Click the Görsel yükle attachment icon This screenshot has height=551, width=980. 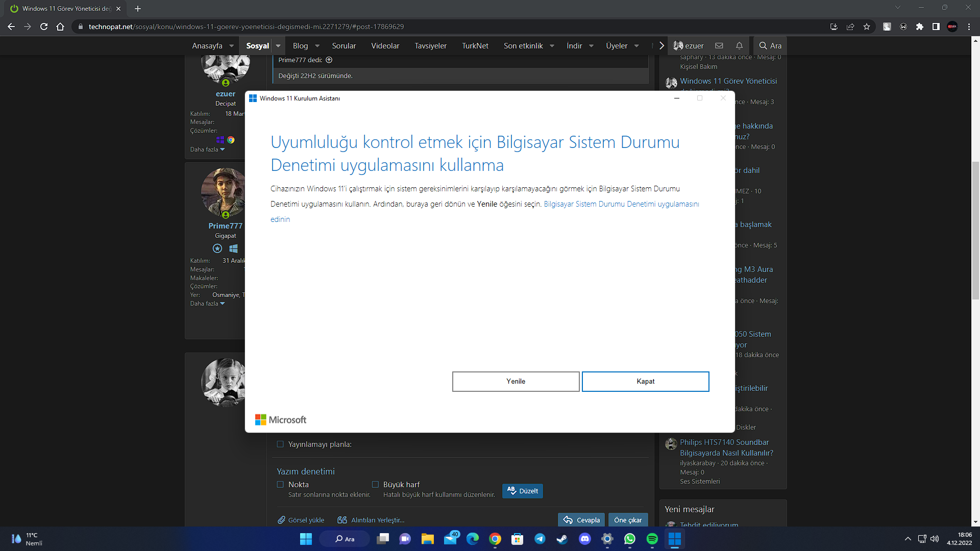(x=281, y=520)
